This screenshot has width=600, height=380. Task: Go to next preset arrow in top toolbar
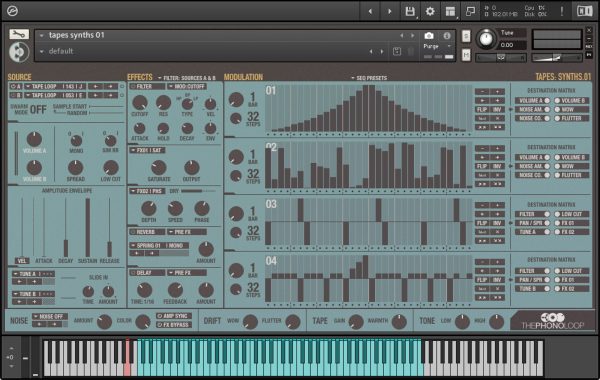(390, 11)
